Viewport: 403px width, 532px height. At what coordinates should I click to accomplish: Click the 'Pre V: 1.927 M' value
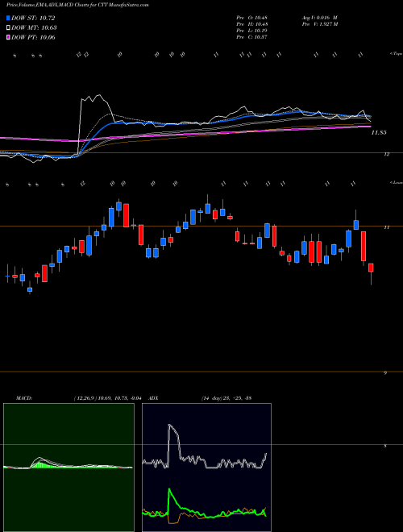(319, 24)
